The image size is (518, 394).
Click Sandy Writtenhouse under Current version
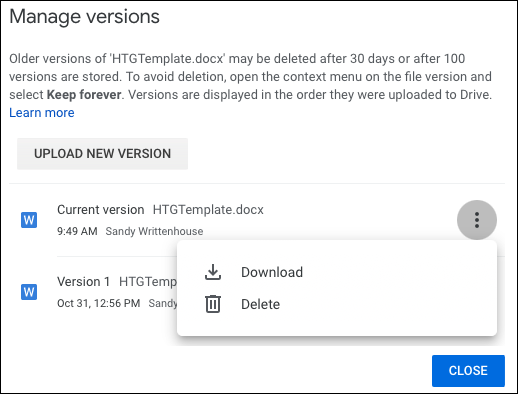click(x=154, y=231)
